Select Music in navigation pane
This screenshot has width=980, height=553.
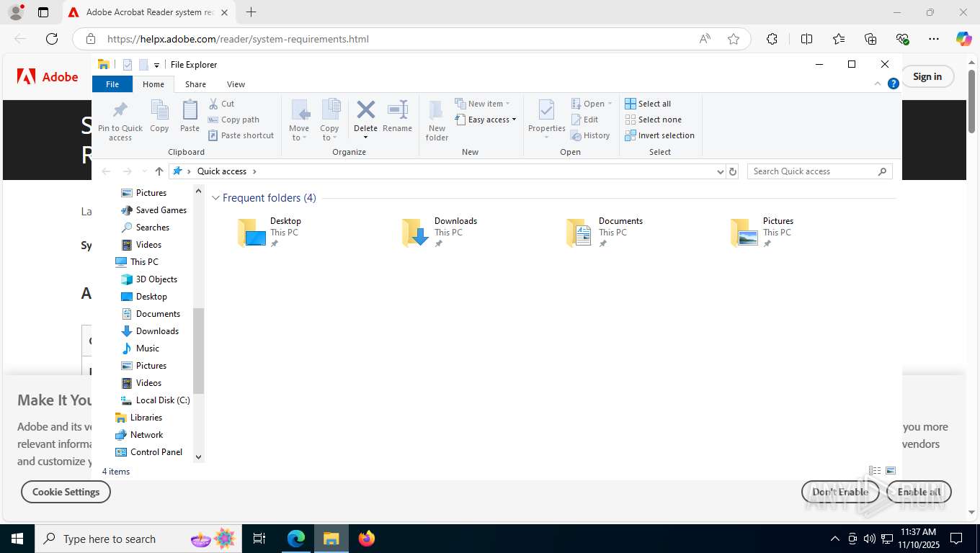[140, 349]
